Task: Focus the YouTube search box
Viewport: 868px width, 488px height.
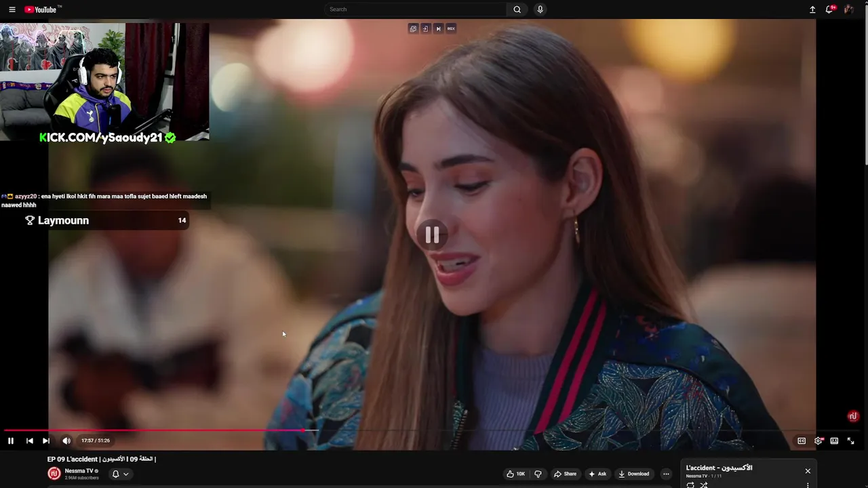Action: [x=415, y=9]
